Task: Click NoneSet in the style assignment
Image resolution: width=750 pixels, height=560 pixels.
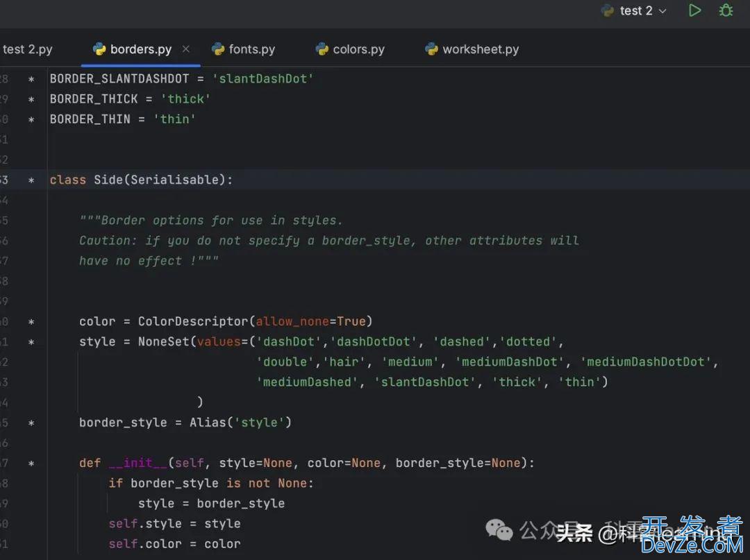Action: [164, 341]
